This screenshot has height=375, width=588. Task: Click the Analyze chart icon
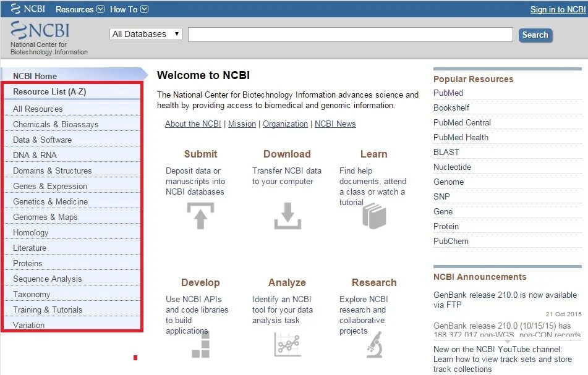click(288, 344)
